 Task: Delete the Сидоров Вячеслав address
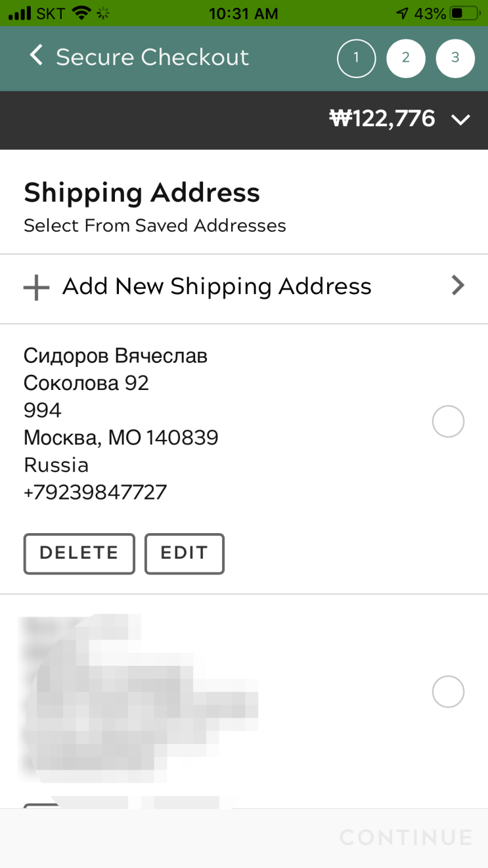[79, 553]
